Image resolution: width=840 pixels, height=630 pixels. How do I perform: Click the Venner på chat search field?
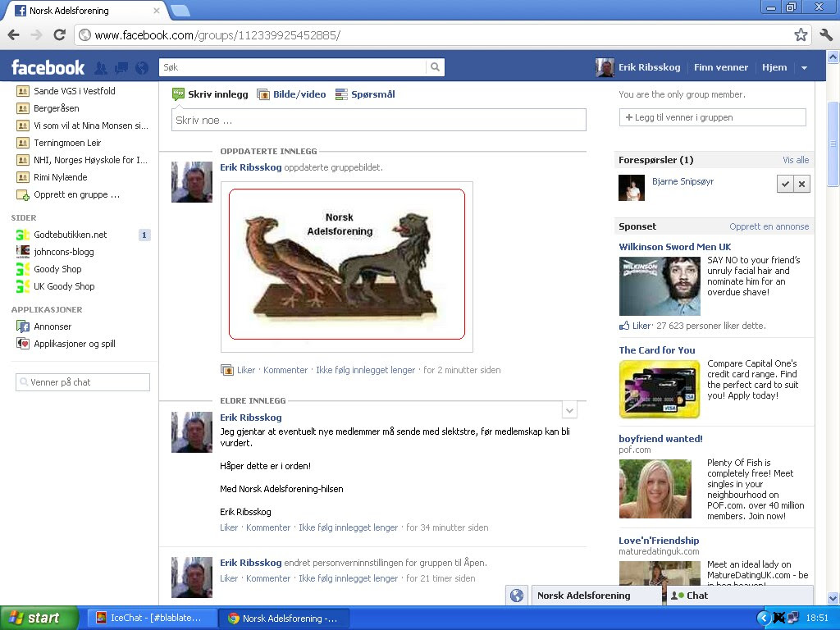(83, 382)
